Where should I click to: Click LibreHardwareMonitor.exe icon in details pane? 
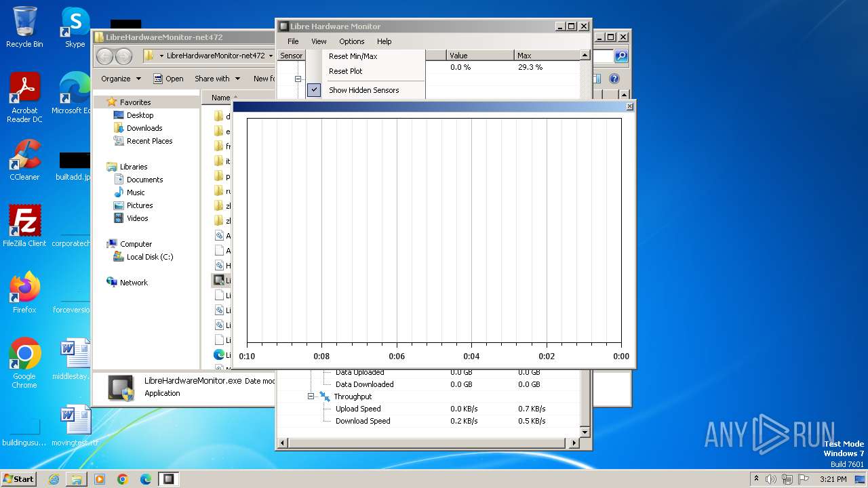point(121,387)
